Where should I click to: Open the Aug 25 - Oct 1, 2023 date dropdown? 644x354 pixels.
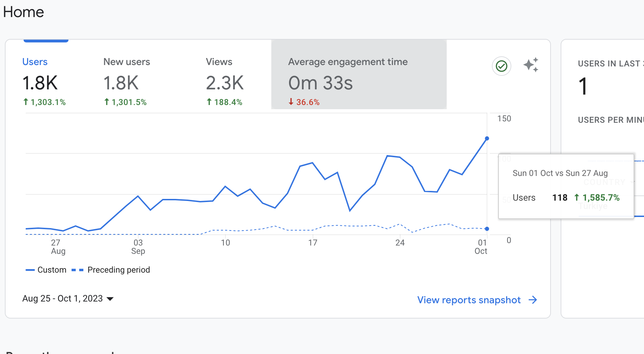pyautogui.click(x=68, y=298)
